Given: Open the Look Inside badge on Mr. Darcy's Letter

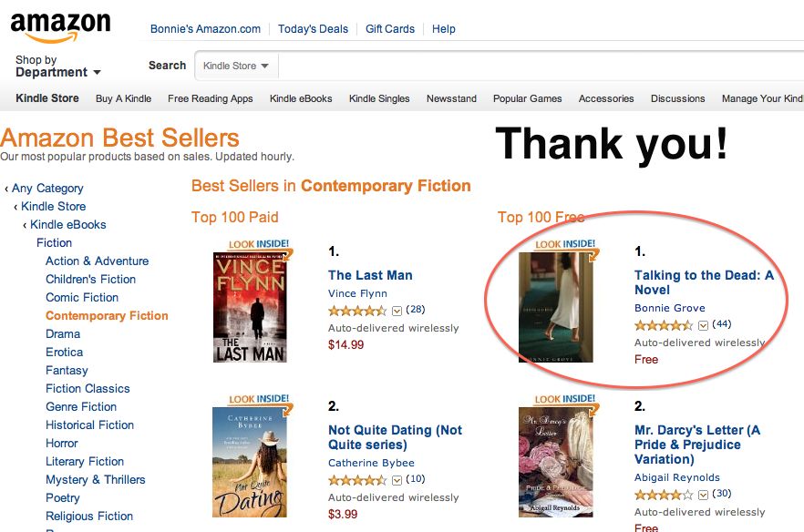Looking at the screenshot, I should coord(565,399).
